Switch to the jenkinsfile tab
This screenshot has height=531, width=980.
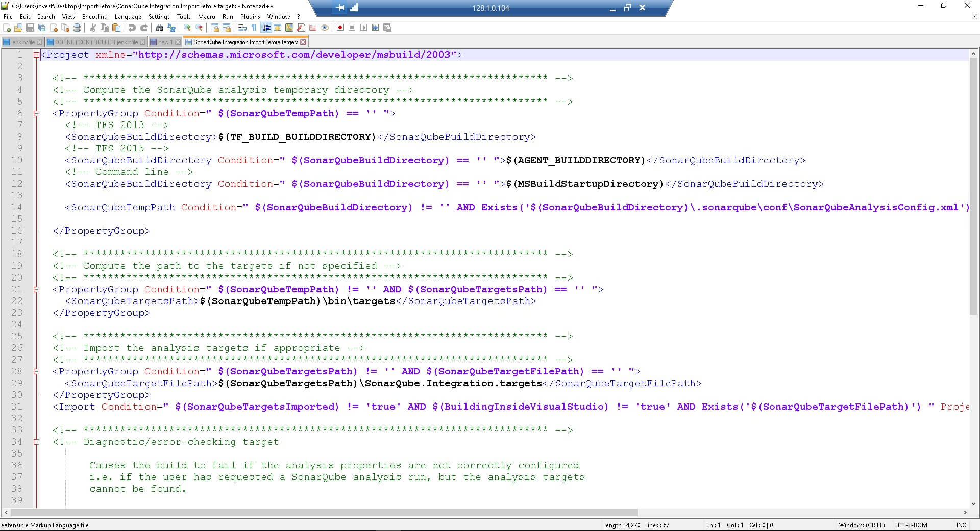(x=23, y=42)
